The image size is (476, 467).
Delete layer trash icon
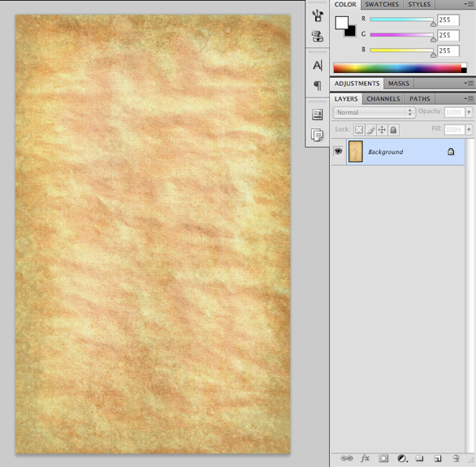(x=455, y=458)
